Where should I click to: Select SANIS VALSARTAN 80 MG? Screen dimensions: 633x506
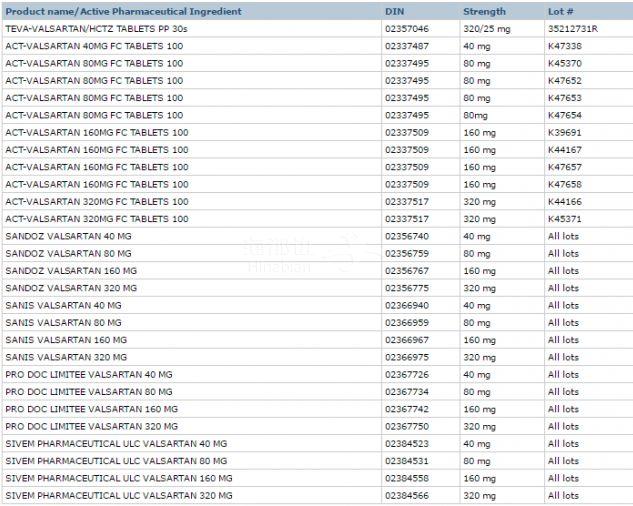pyautogui.click(x=63, y=323)
